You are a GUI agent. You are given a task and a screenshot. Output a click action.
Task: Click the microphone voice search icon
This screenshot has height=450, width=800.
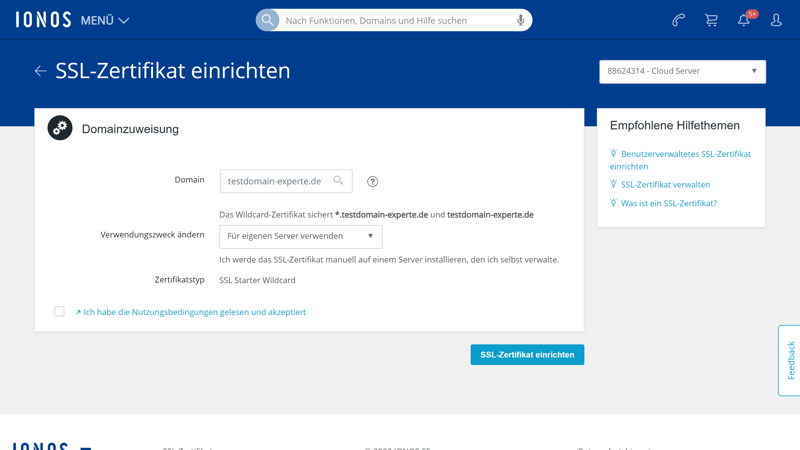coord(520,20)
